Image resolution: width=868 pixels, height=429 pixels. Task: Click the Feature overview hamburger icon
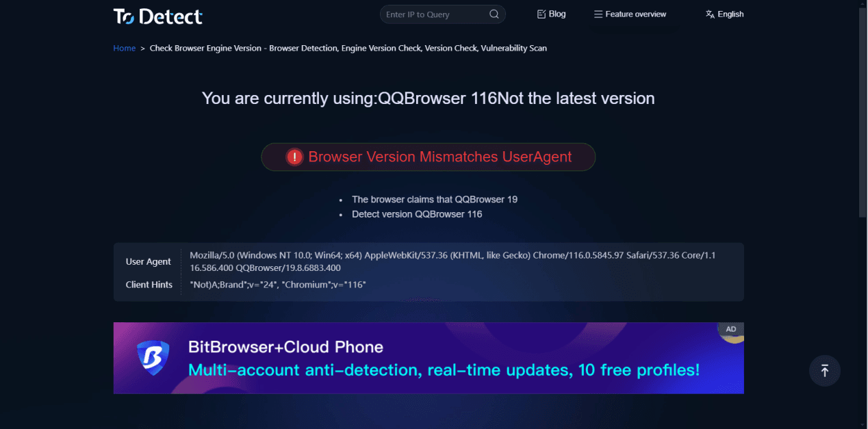(x=598, y=14)
